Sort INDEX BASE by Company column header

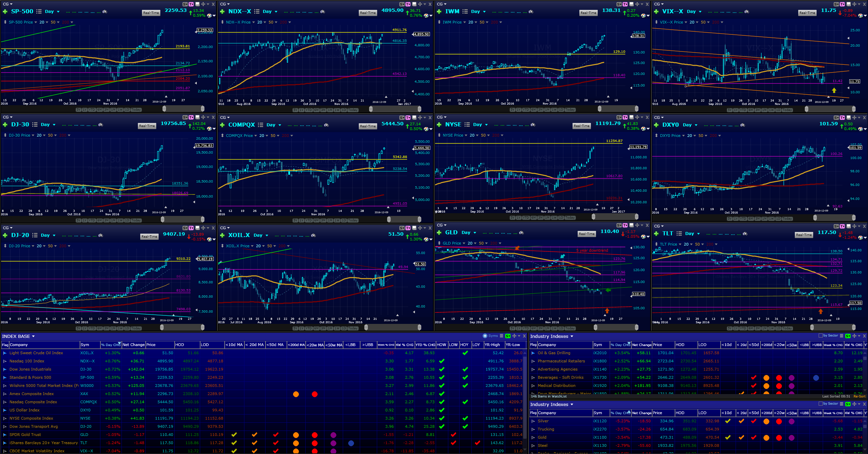tap(44, 345)
